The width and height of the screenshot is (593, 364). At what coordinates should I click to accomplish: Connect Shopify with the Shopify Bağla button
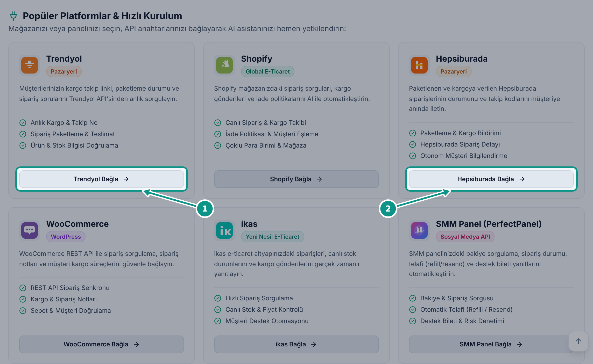pyautogui.click(x=296, y=179)
